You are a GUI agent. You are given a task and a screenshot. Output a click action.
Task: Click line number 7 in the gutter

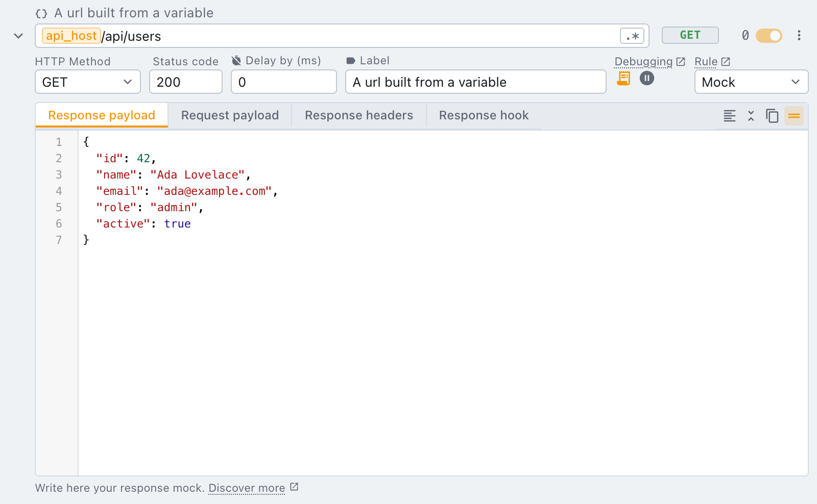click(x=59, y=240)
